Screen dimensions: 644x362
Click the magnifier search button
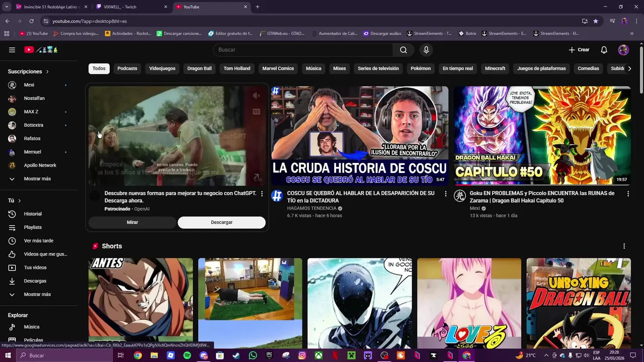pos(404,50)
